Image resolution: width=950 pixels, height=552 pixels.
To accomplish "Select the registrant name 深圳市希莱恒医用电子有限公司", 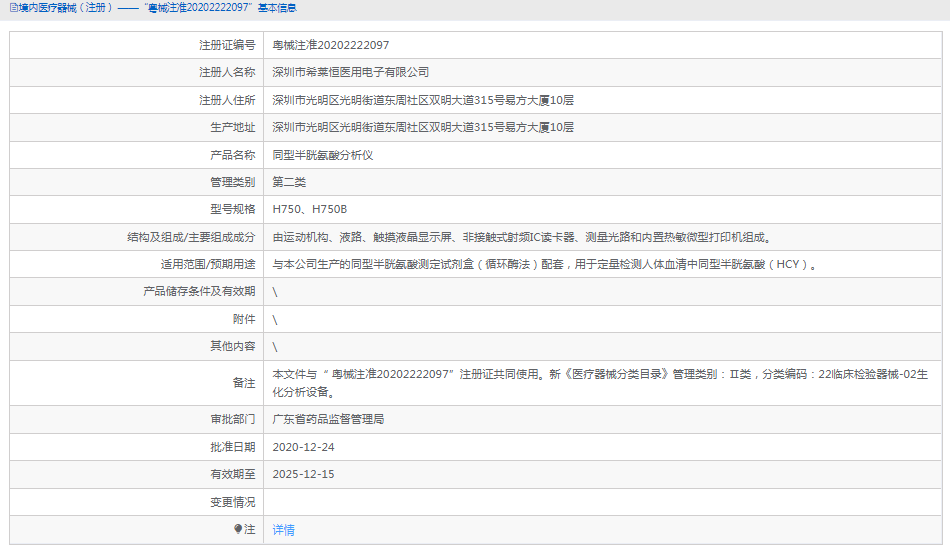I will [x=350, y=73].
